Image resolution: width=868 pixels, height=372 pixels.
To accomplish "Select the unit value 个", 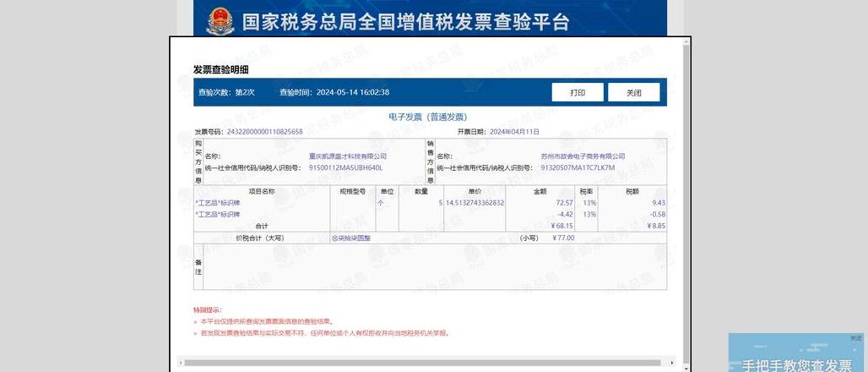I will coord(380,203).
